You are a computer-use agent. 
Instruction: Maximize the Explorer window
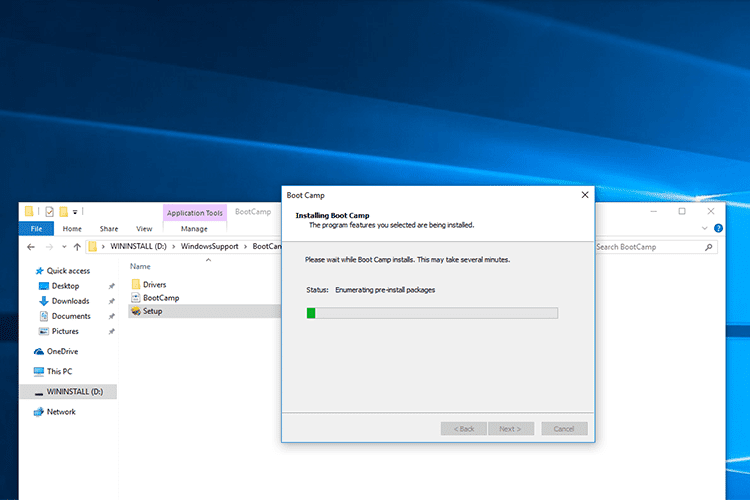[x=682, y=211]
